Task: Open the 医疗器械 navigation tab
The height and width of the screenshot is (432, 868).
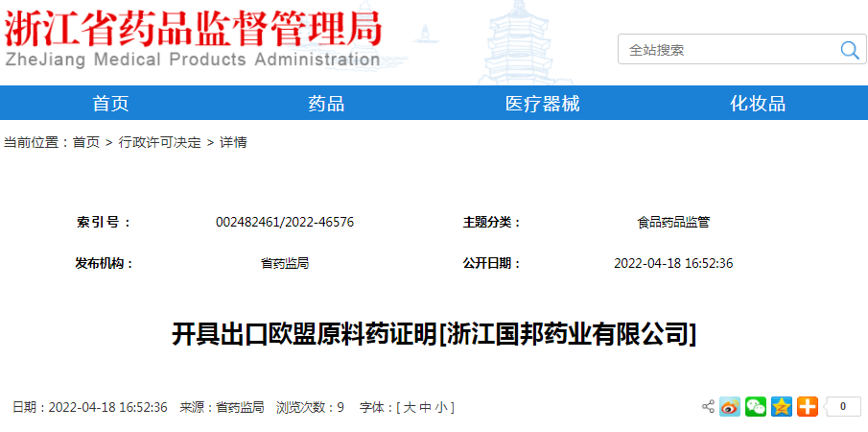Action: point(543,104)
